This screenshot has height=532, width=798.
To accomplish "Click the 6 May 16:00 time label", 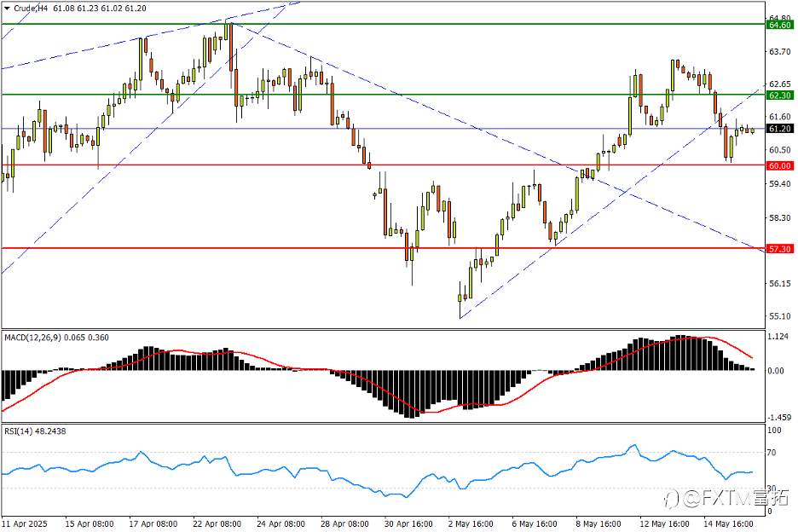I will (x=535, y=523).
